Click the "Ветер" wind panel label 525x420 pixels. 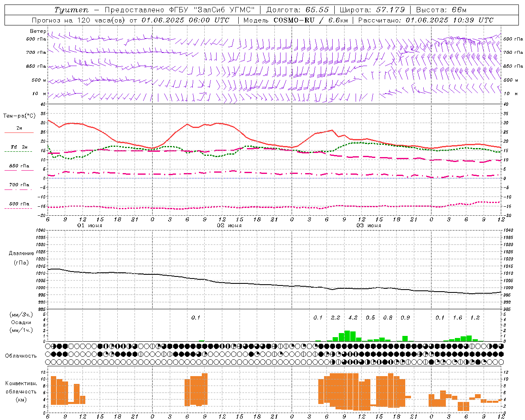[38, 31]
